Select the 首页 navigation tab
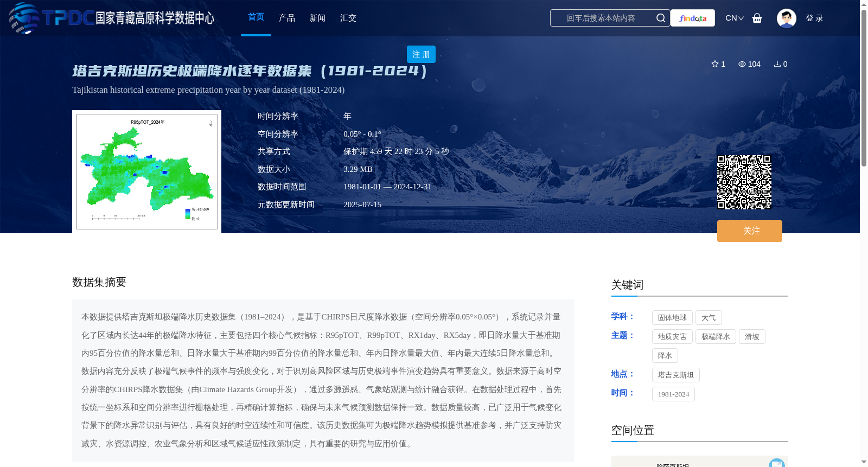This screenshot has height=467, width=868. (256, 17)
